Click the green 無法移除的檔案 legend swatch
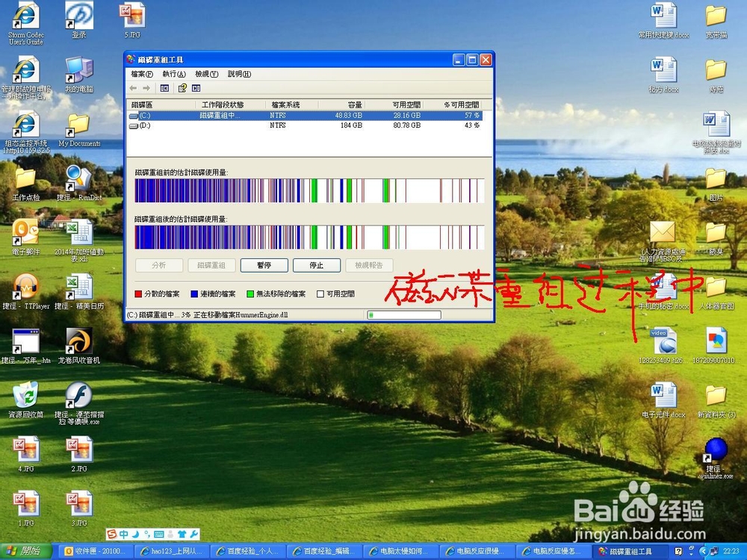The height and width of the screenshot is (560, 747). point(250,294)
